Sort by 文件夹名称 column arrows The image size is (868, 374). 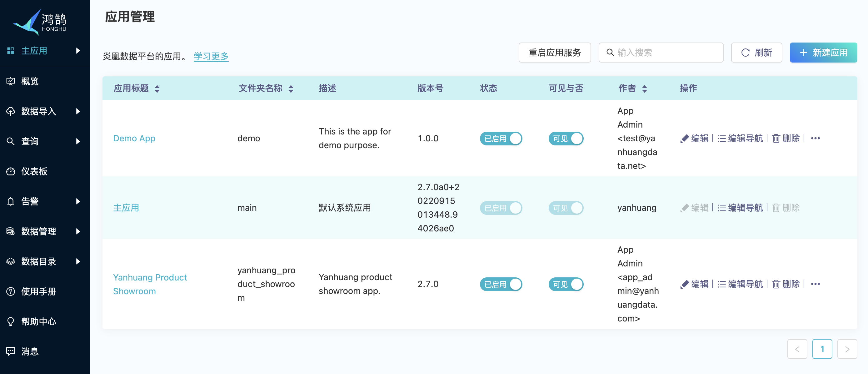coord(291,89)
